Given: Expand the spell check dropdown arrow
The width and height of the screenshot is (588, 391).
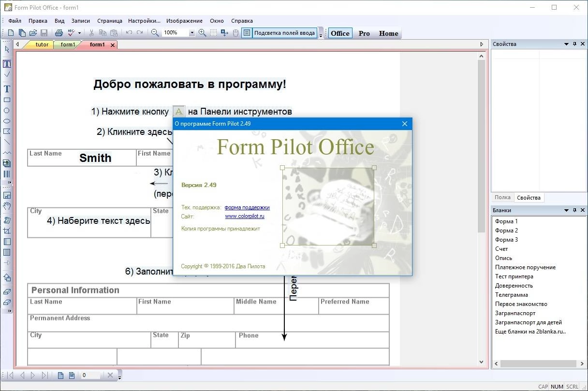Looking at the screenshot, I should click(79, 33).
